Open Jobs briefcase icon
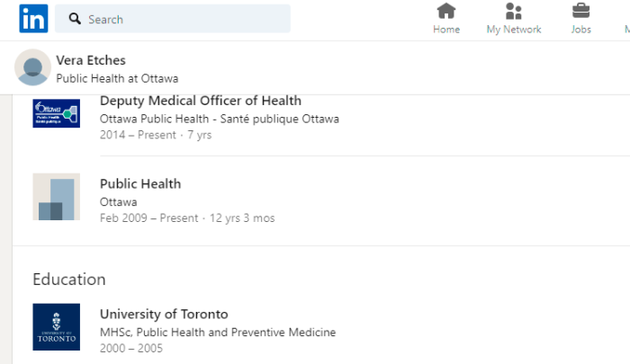This screenshot has height=364, width=630. pos(581,12)
